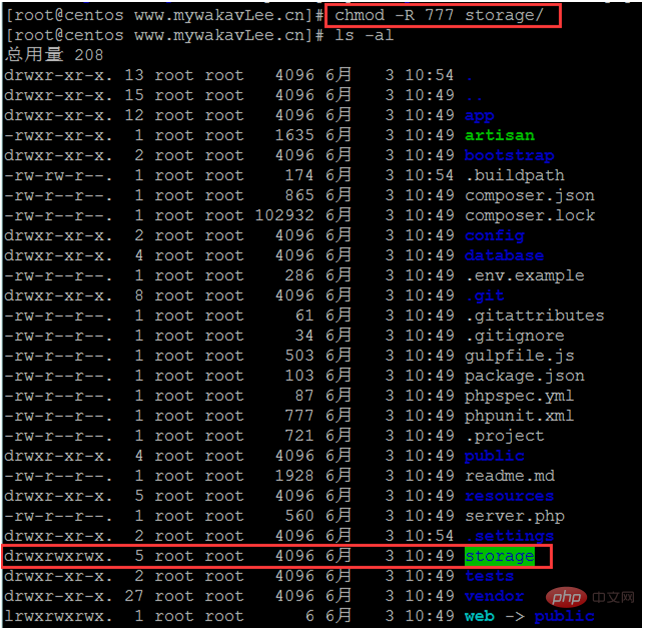The image size is (645, 630).
Task: Click the database directory name
Action: 504,255
